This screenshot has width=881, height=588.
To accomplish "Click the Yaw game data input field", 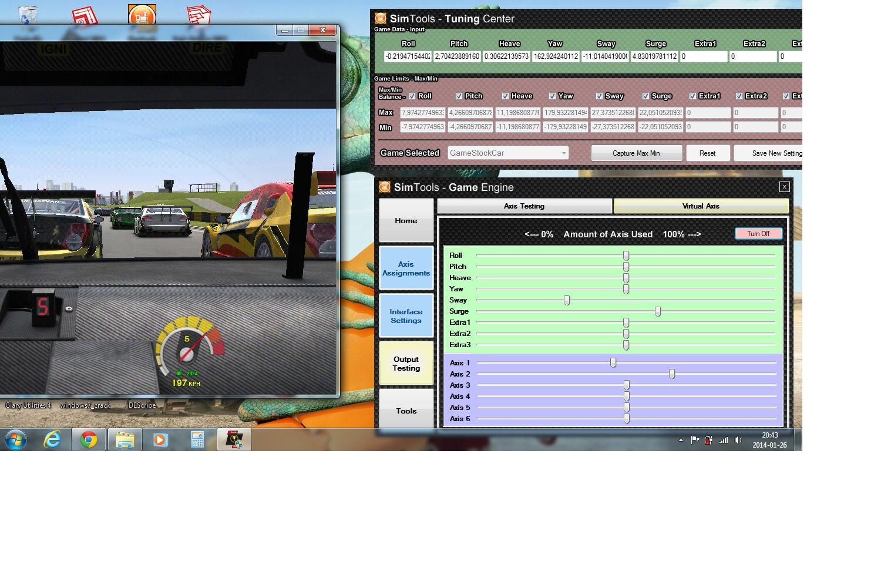I will [x=556, y=56].
